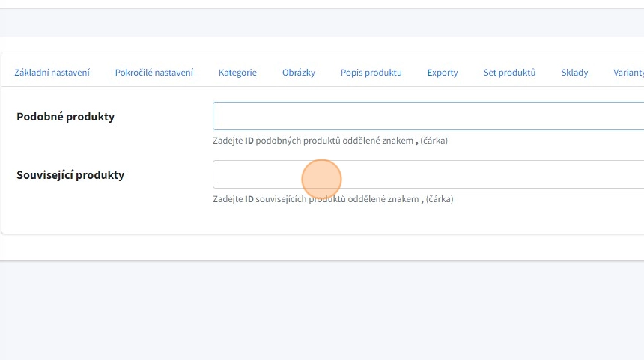644x360 pixels.
Task: Click the blank gray band above the tabs
Action: (322, 22)
